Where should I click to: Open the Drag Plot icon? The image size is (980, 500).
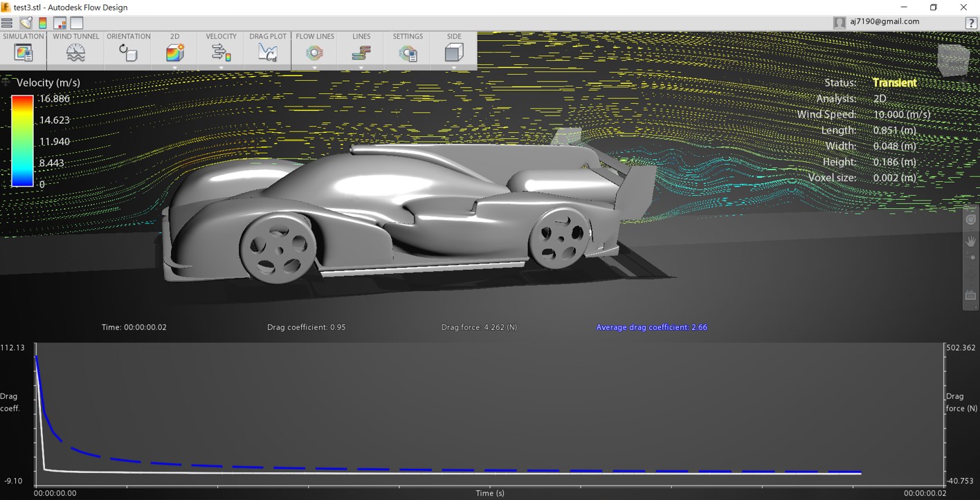tap(268, 53)
